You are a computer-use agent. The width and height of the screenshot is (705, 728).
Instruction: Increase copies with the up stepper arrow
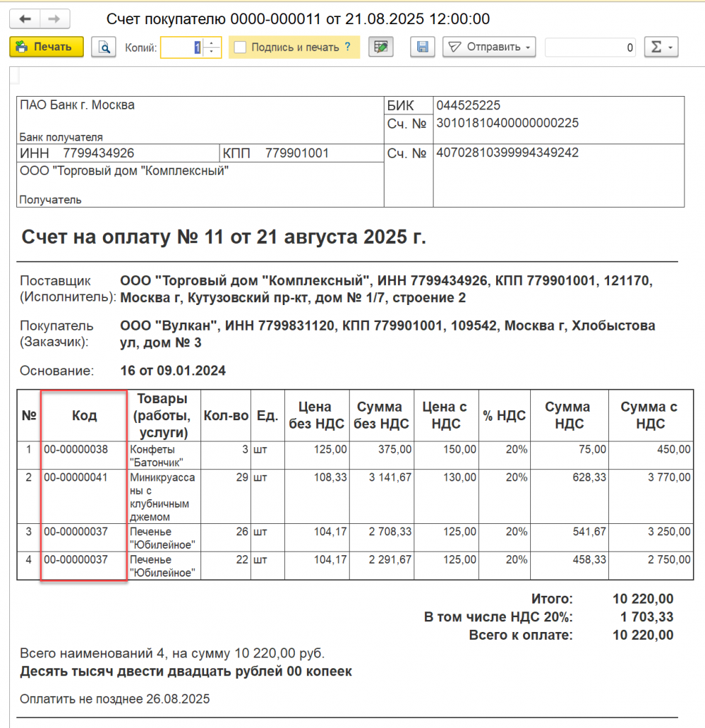212,43
